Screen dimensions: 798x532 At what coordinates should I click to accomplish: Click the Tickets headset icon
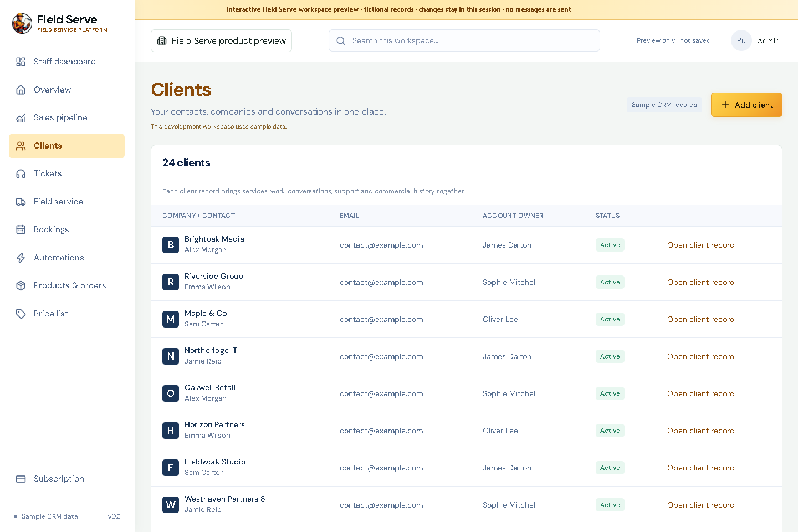click(x=21, y=173)
